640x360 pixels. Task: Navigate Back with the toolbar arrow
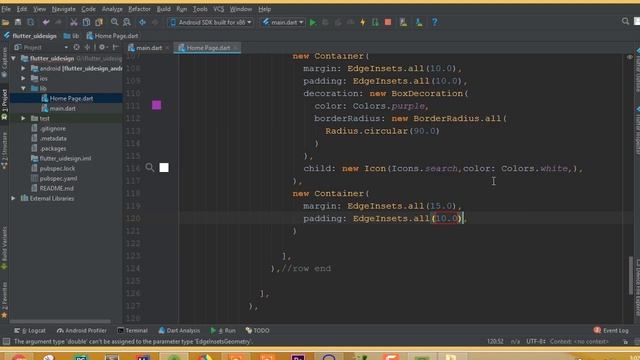tap(142, 22)
